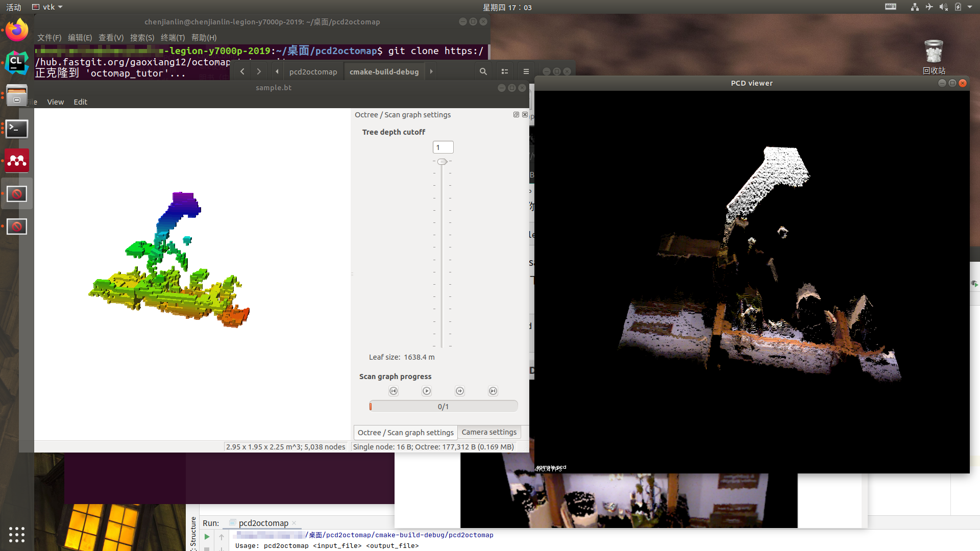980x551 pixels.
Task: Select the Octree / Scan graph settings tab
Action: click(405, 433)
